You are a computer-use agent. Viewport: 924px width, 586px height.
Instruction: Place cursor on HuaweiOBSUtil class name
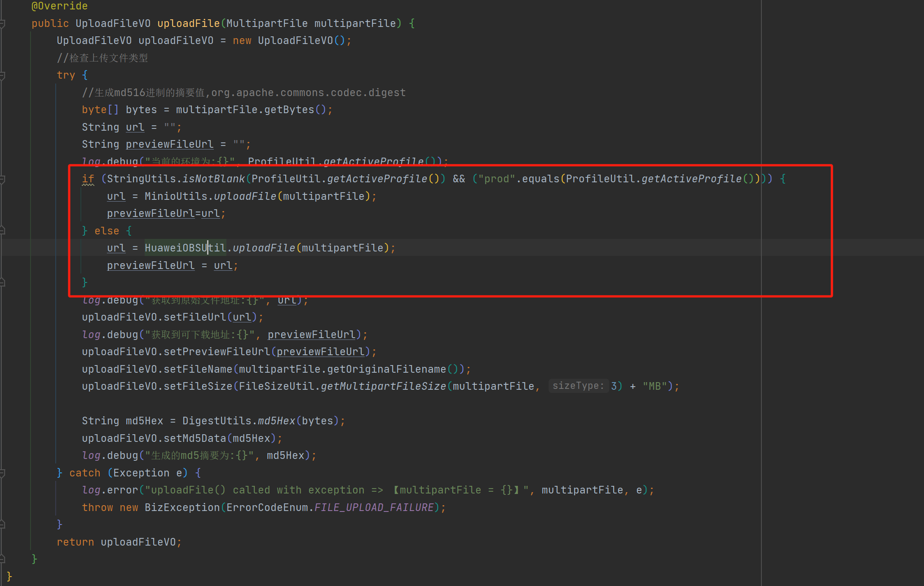185,248
